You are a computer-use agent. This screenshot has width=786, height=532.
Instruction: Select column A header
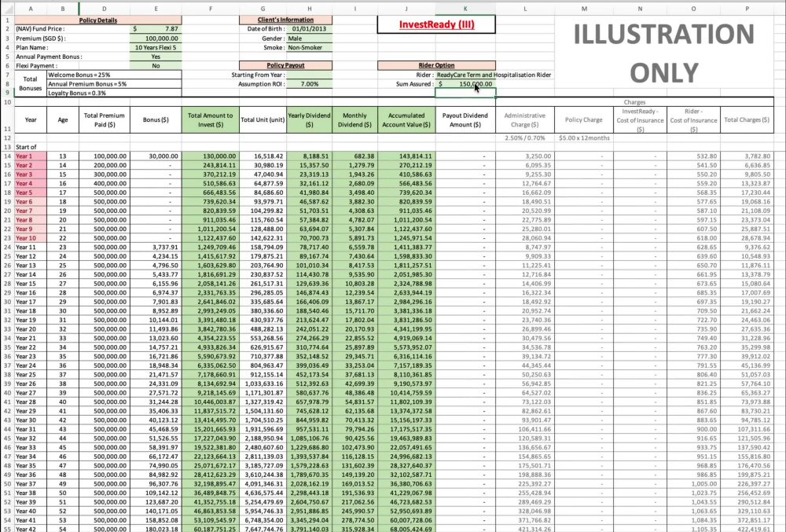pos(31,9)
